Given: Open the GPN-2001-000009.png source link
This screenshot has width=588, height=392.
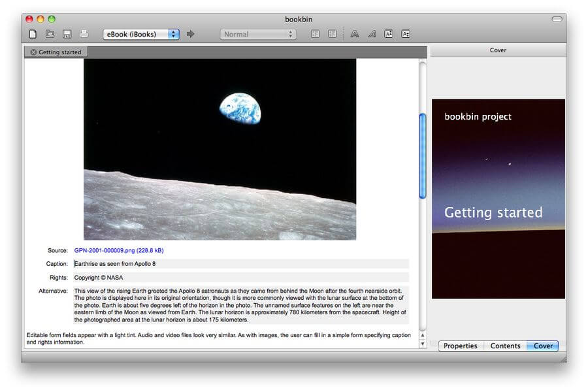Looking at the screenshot, I should [x=119, y=250].
